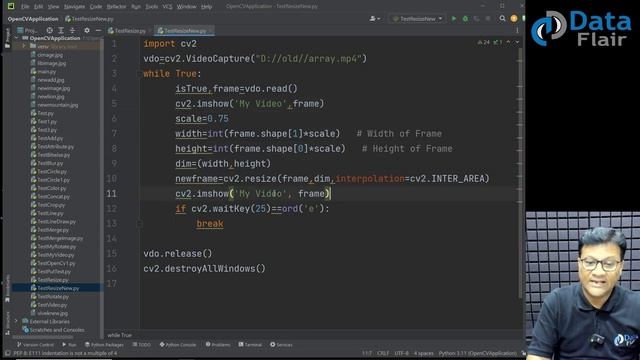Open the Project view selector dropdown
The width and height of the screenshot is (640, 360).
point(28,31)
